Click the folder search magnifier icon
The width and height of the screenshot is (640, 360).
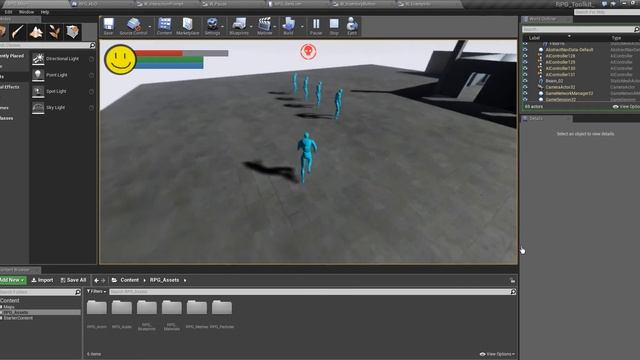point(78,292)
